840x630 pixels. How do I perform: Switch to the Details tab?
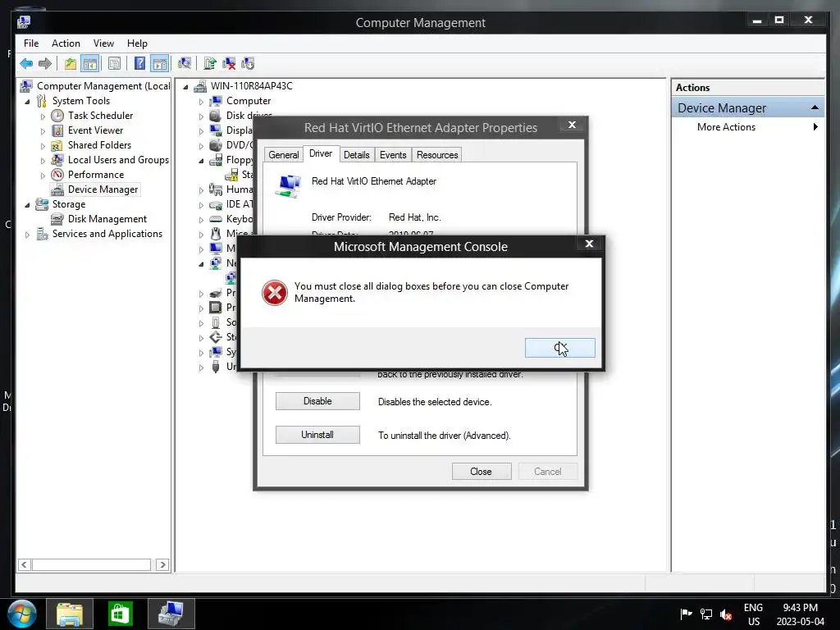[x=357, y=155]
